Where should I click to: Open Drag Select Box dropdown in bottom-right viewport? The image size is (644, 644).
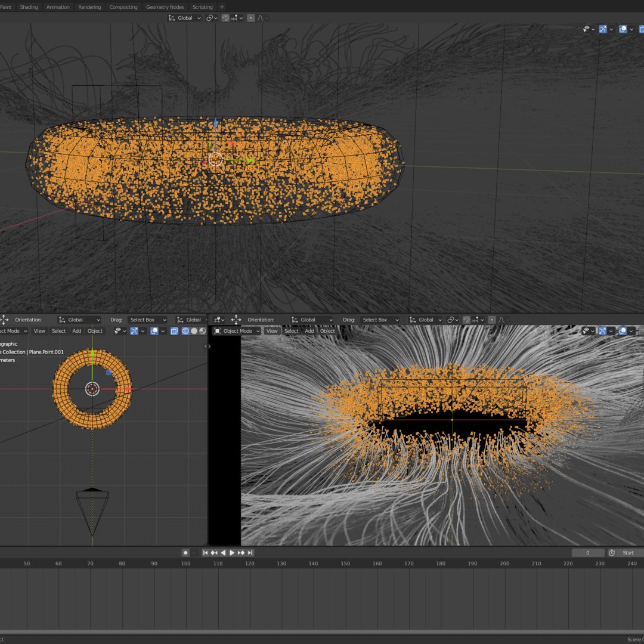click(x=379, y=320)
